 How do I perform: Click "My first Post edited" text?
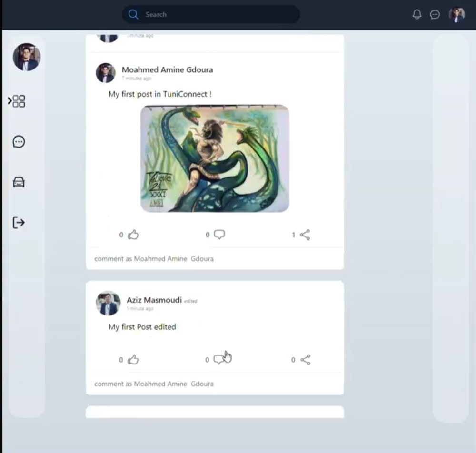coord(142,327)
